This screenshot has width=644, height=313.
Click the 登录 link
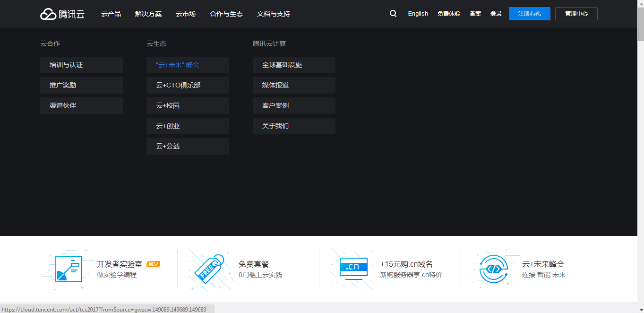pyautogui.click(x=496, y=14)
